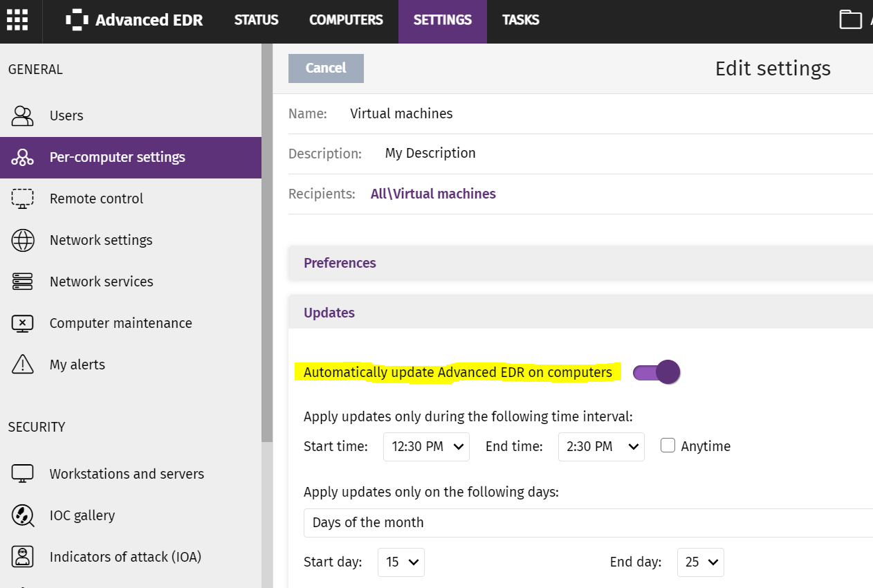Toggle automatic Advanced EDR updates switch
This screenshot has height=588, width=873.
point(657,372)
